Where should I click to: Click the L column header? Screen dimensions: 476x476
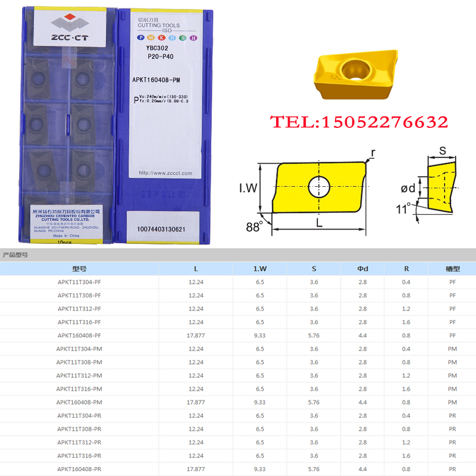click(196, 269)
